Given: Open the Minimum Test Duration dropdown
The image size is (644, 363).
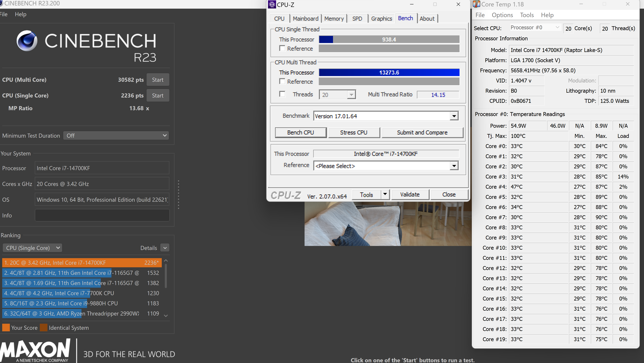Looking at the screenshot, I should pyautogui.click(x=116, y=136).
